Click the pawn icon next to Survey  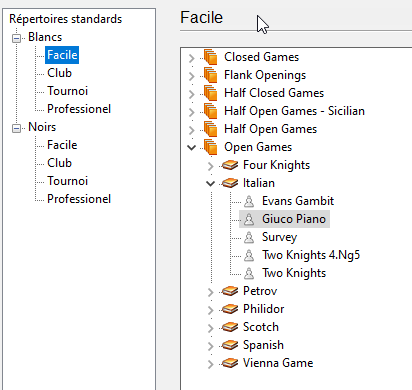point(249,237)
